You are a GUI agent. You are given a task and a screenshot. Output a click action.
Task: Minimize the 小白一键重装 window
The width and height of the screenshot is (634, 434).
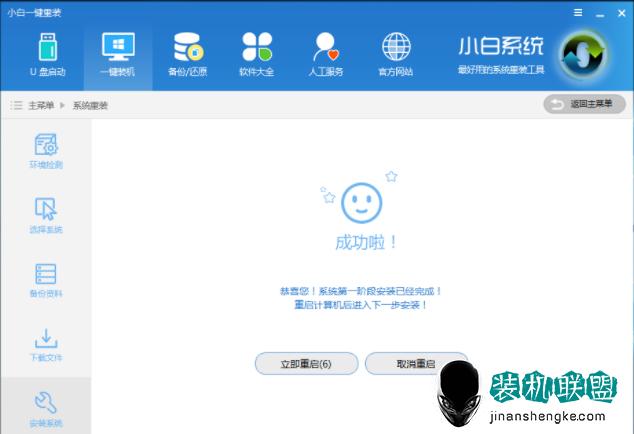coord(600,14)
